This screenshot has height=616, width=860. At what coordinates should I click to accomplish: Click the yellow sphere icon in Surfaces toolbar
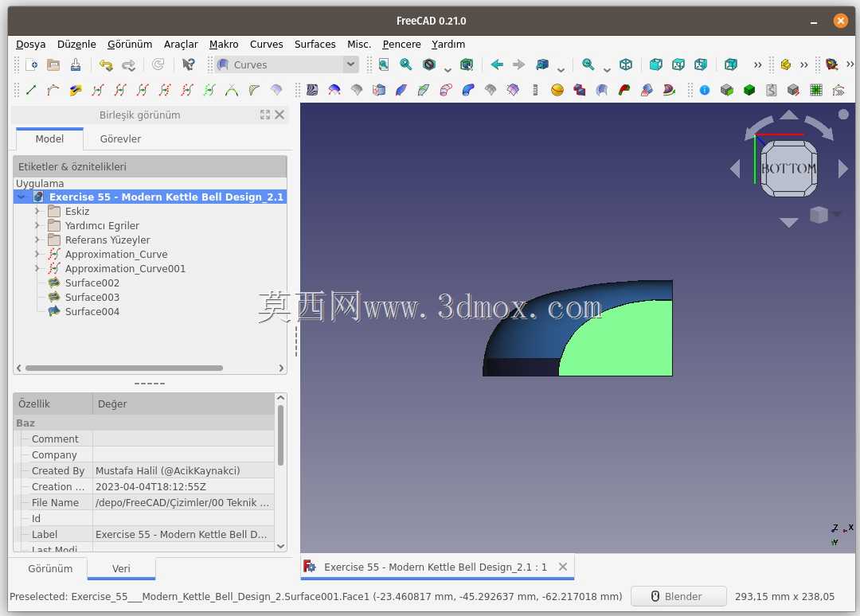[557, 90]
